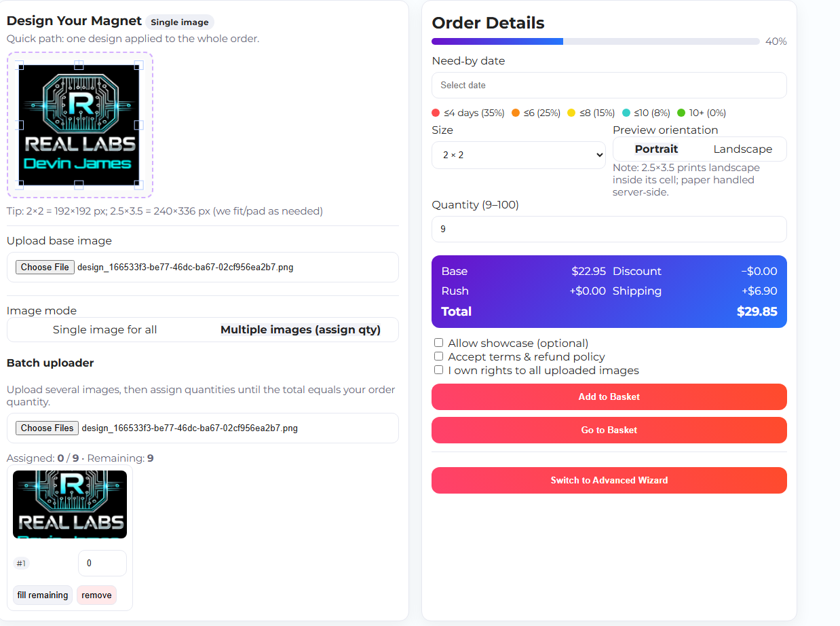This screenshot has width=840, height=626.
Task: Click the Need-by date 'Select date' field
Action: click(x=609, y=86)
